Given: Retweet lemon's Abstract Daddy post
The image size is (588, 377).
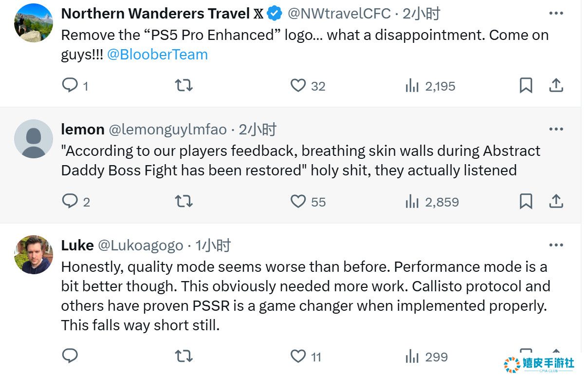Looking at the screenshot, I should point(184,202).
